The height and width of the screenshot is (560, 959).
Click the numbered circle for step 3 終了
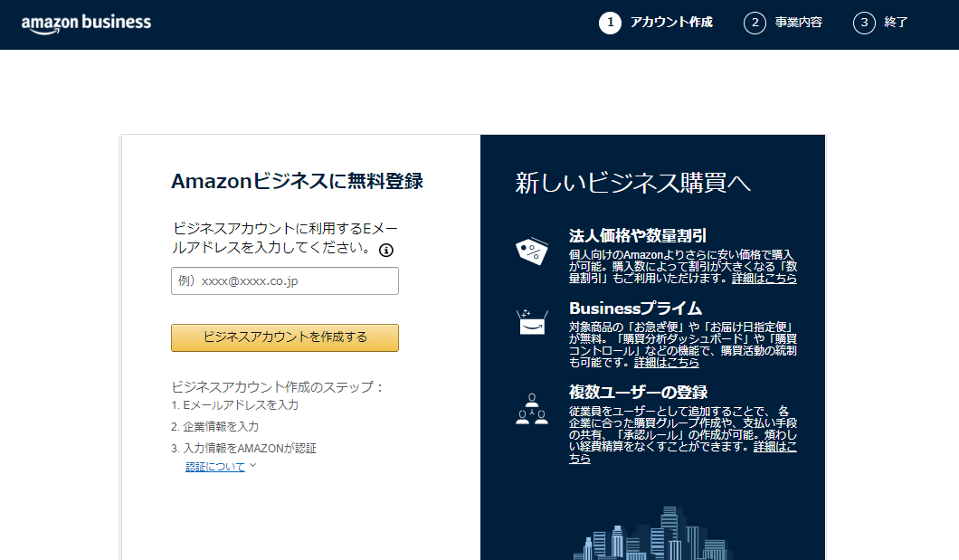point(864,23)
